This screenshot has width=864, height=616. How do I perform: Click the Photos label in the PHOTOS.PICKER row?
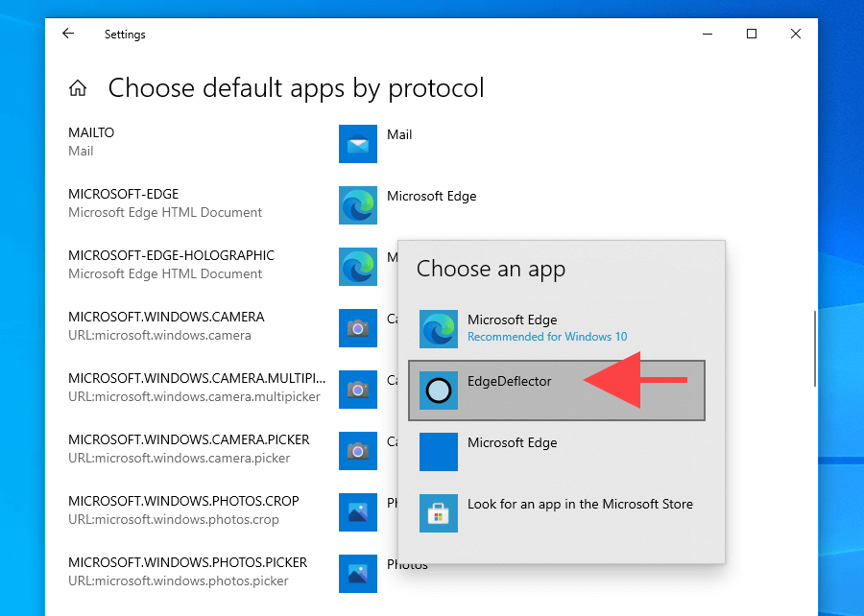(x=407, y=565)
